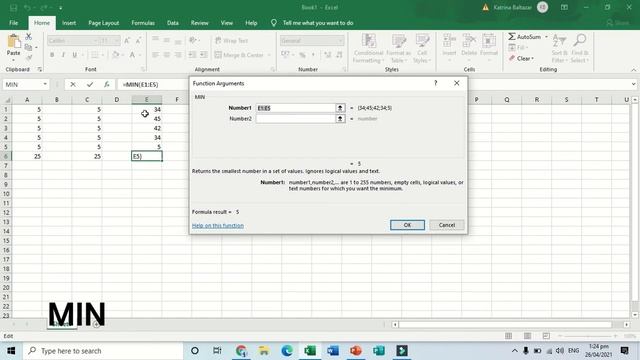
Task: Select column E header
Action: click(x=147, y=100)
